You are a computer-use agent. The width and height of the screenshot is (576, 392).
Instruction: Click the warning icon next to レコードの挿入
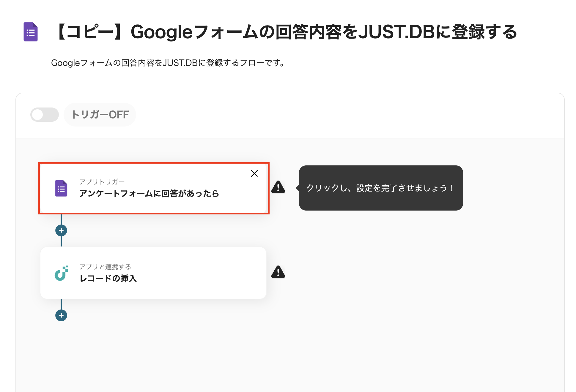[278, 272]
